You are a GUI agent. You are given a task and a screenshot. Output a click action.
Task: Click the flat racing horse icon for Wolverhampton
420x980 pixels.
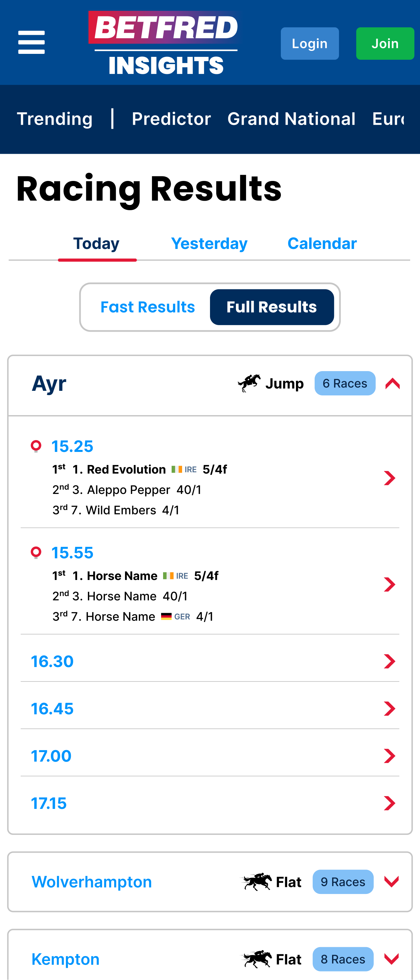tap(257, 881)
